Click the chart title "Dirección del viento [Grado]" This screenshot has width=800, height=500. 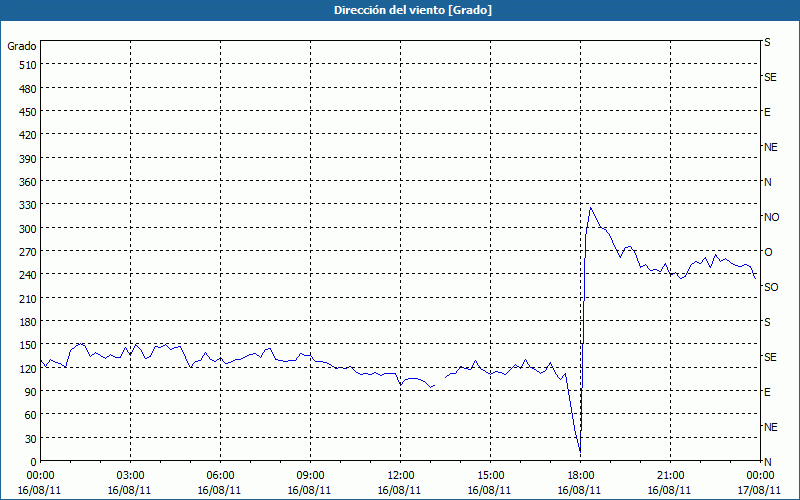point(413,10)
